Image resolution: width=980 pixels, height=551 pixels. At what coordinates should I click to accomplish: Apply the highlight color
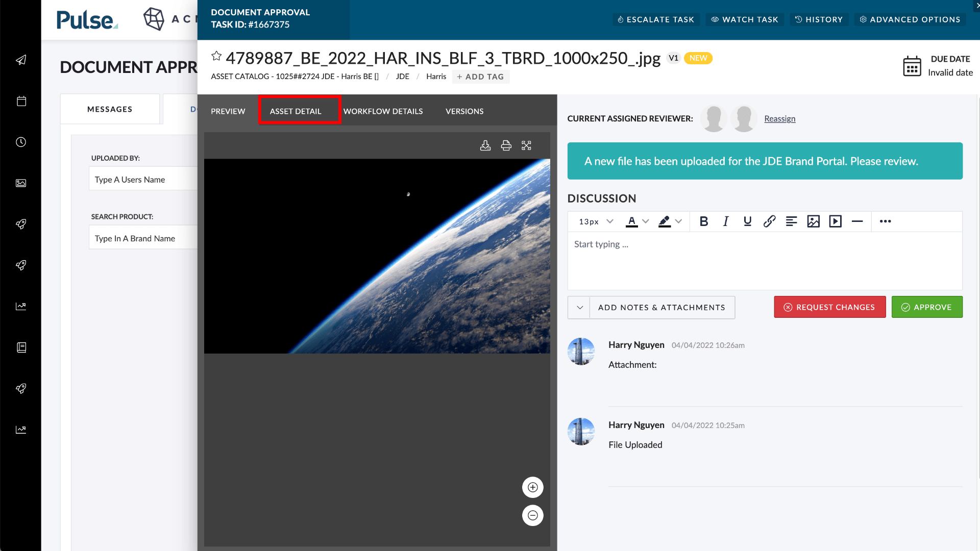click(x=665, y=221)
